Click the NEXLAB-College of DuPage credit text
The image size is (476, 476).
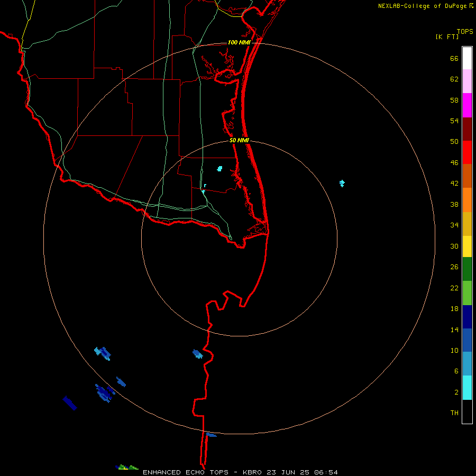(425, 6)
